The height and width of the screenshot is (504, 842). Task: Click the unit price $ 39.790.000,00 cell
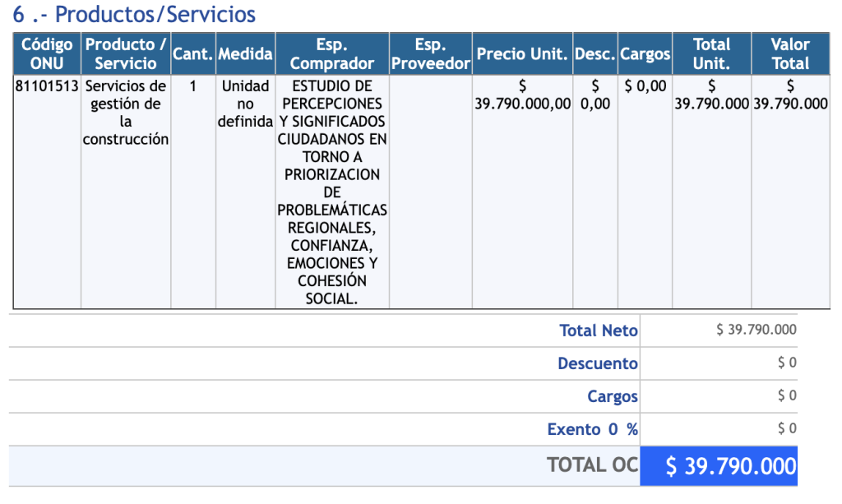coord(522,95)
